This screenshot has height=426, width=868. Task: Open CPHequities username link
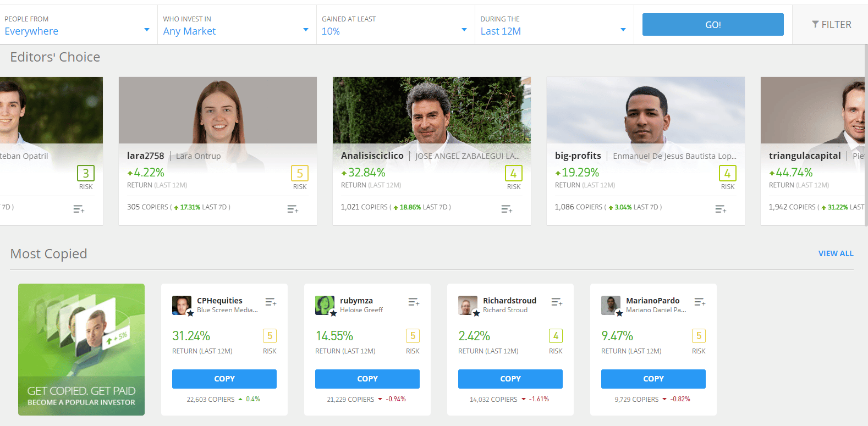click(219, 301)
